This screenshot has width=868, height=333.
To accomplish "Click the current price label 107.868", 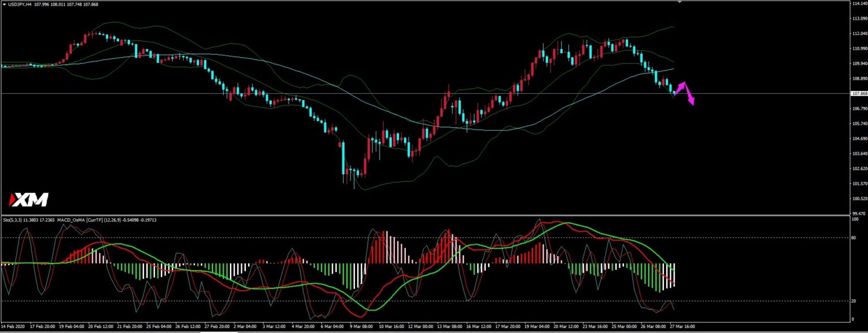I will click(x=859, y=93).
